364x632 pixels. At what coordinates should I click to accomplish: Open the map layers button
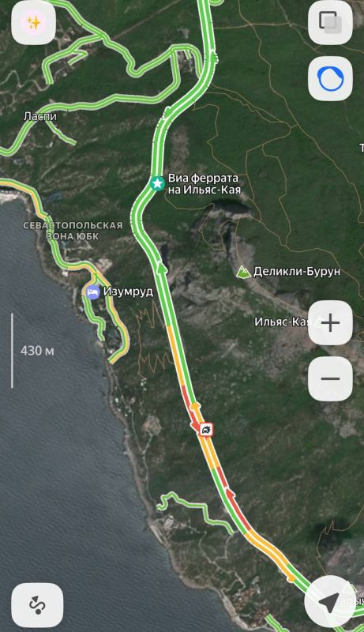(x=330, y=23)
